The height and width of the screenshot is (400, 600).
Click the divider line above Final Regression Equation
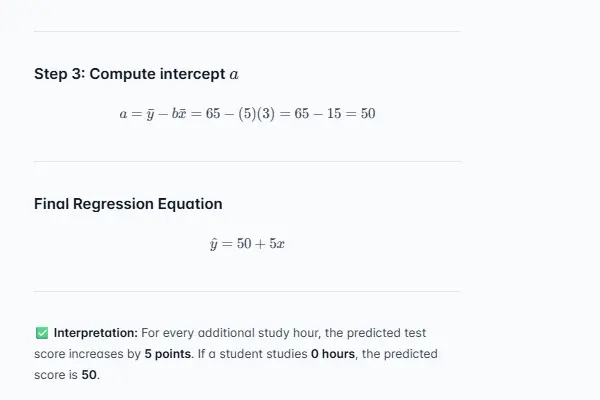pyautogui.click(x=247, y=161)
